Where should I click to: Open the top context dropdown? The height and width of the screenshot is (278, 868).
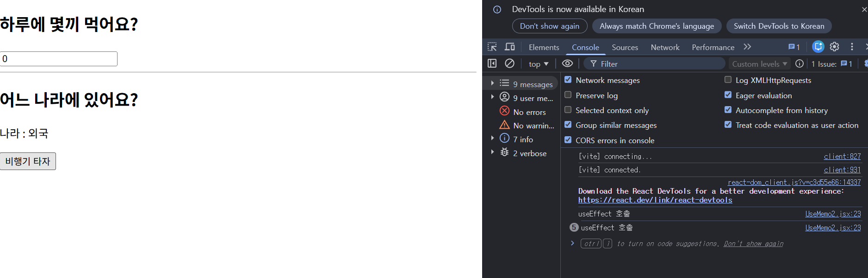[x=538, y=64]
